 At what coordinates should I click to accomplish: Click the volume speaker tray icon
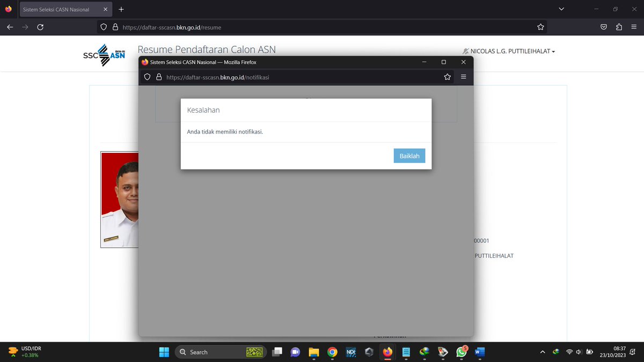coord(580,352)
